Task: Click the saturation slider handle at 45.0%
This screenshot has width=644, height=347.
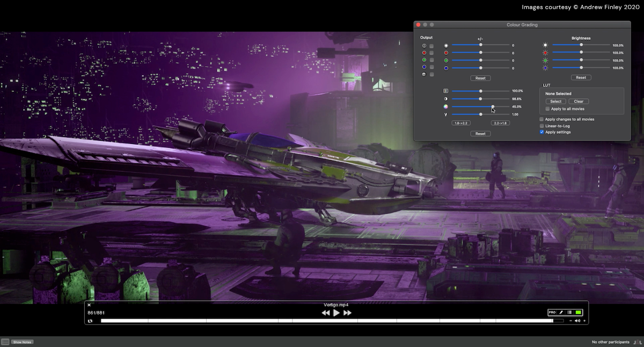Action: tap(493, 106)
